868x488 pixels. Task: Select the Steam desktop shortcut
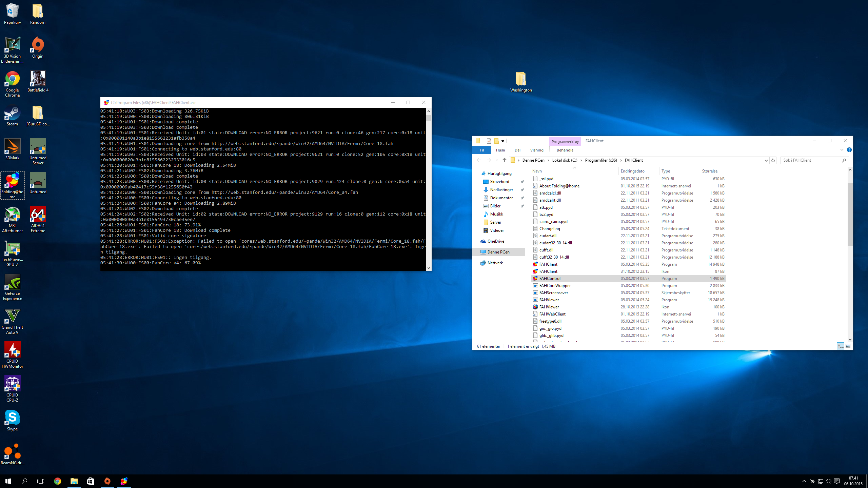[x=13, y=115]
